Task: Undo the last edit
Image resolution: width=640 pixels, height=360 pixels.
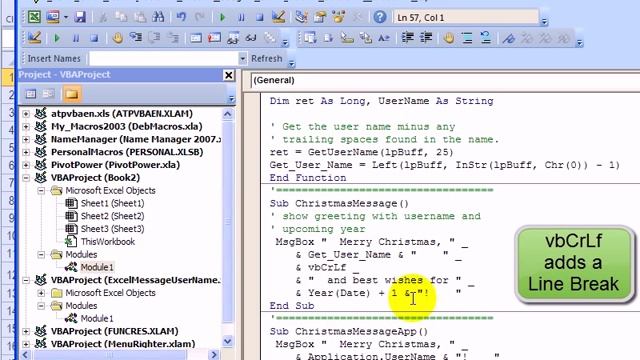Action: tap(181, 17)
